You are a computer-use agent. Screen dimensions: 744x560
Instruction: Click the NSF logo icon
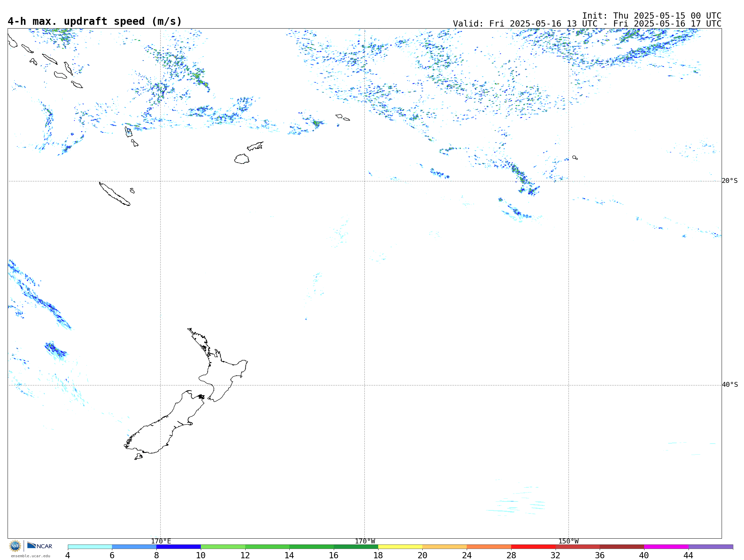15,546
